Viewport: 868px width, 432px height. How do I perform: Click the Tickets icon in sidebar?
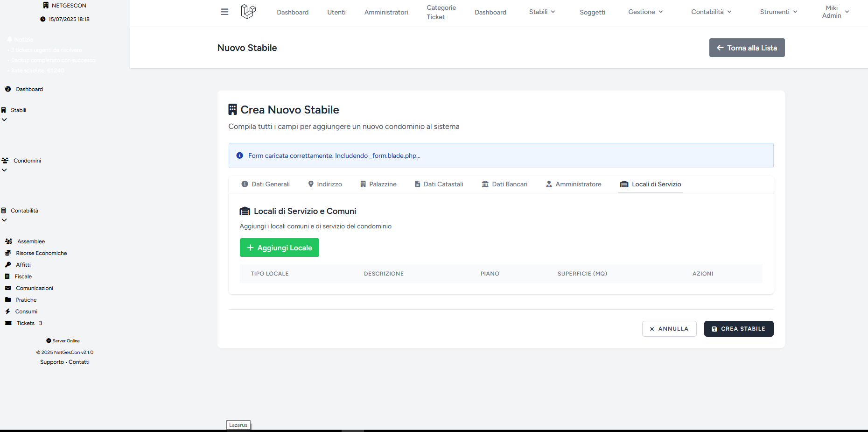[8, 323]
